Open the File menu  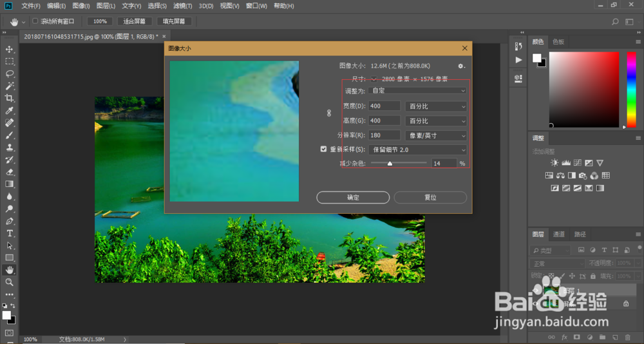[x=31, y=6]
